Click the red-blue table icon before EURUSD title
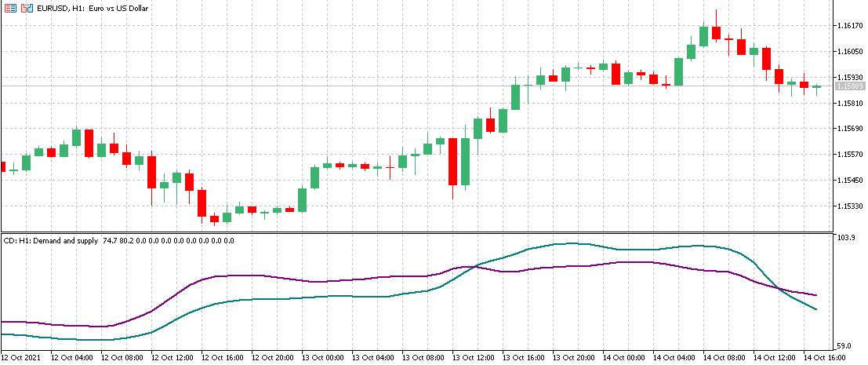The width and height of the screenshot is (868, 365). (x=9, y=8)
